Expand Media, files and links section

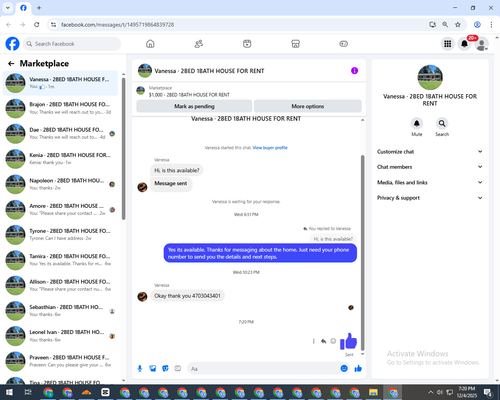tap(430, 182)
